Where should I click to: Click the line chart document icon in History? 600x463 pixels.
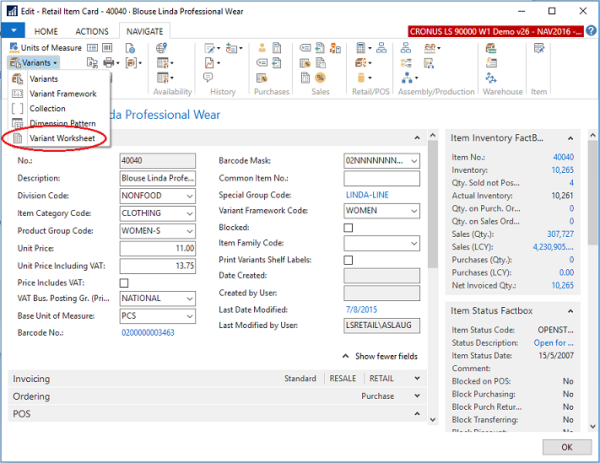coord(209,62)
